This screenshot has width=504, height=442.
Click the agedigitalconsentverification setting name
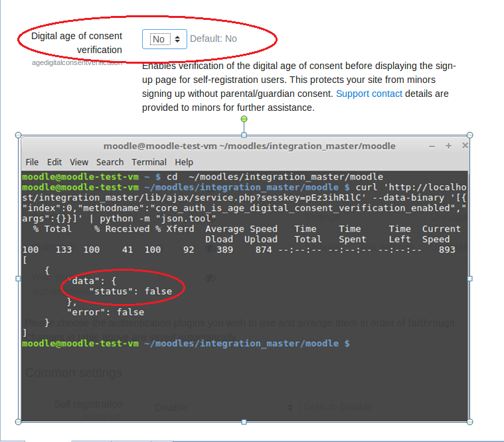(x=77, y=62)
